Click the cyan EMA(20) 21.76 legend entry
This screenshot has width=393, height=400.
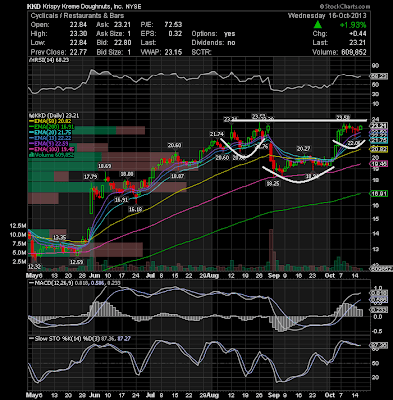click(51, 133)
